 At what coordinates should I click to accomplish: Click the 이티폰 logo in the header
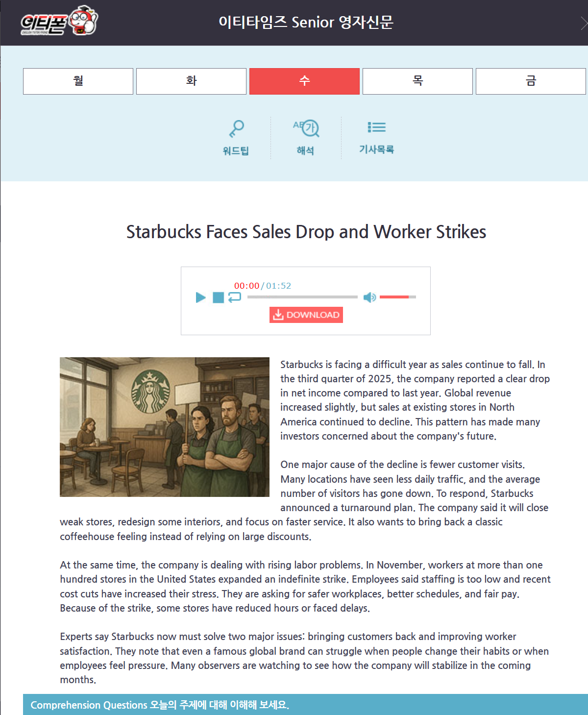pyautogui.click(x=59, y=22)
